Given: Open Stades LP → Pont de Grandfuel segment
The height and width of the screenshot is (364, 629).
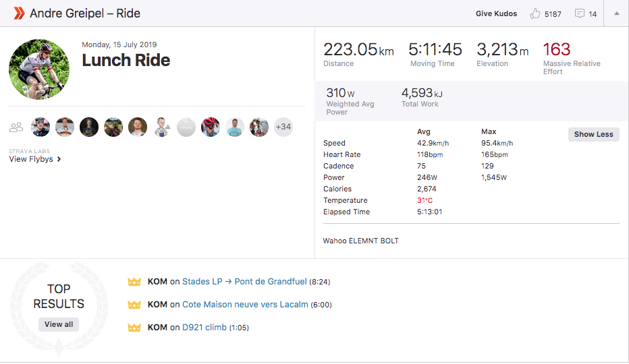Looking at the screenshot, I should [x=244, y=281].
